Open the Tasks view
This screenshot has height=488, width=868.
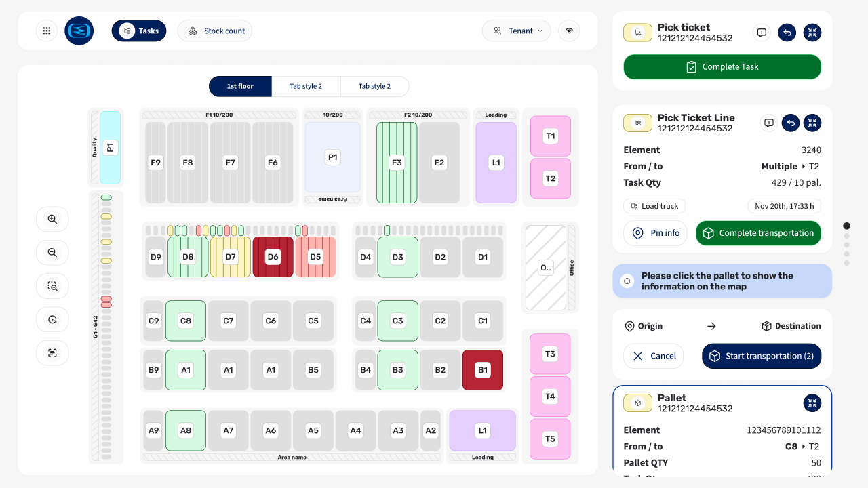[139, 30]
